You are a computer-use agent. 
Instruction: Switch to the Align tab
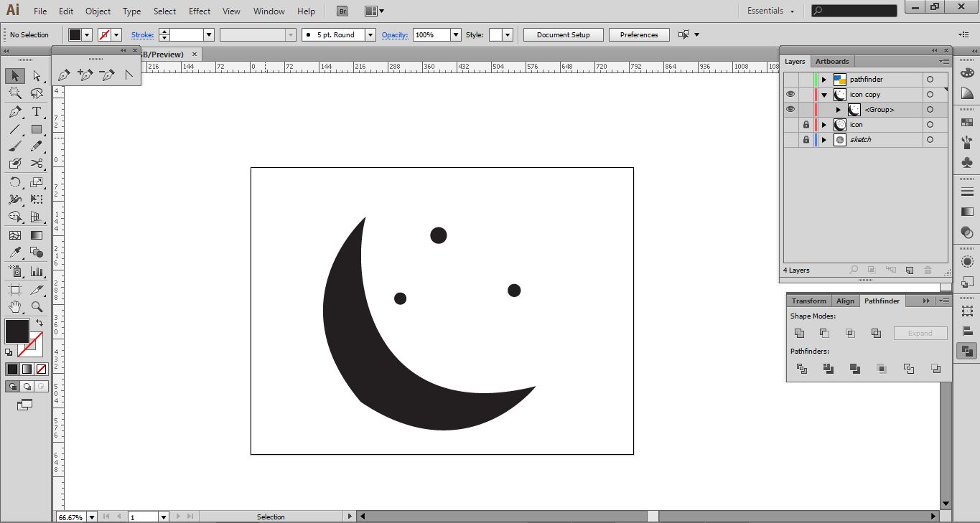[x=846, y=301]
